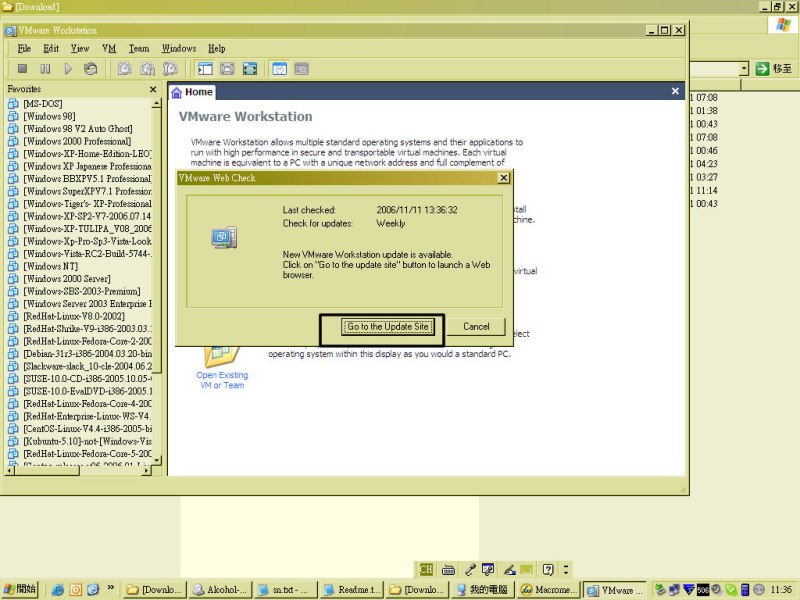The width and height of the screenshot is (800, 600).
Task: Switch to Readme.t... taskbar button
Action: pyautogui.click(x=352, y=590)
